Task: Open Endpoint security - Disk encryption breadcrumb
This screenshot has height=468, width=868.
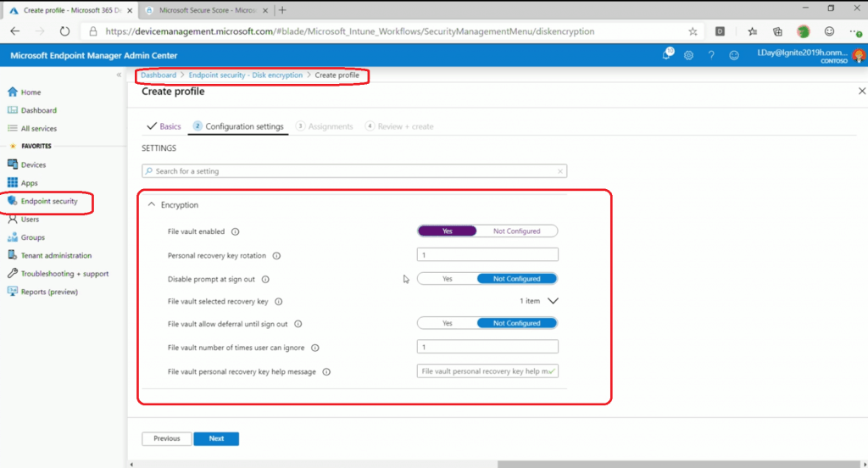Action: 246,75
